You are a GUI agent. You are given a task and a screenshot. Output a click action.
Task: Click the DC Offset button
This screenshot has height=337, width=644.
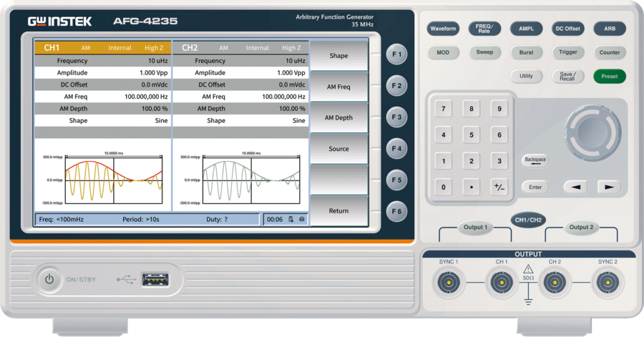coord(568,29)
